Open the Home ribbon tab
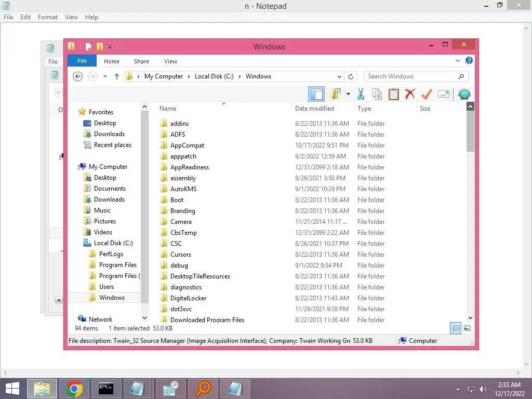532x399 pixels. pyautogui.click(x=112, y=61)
